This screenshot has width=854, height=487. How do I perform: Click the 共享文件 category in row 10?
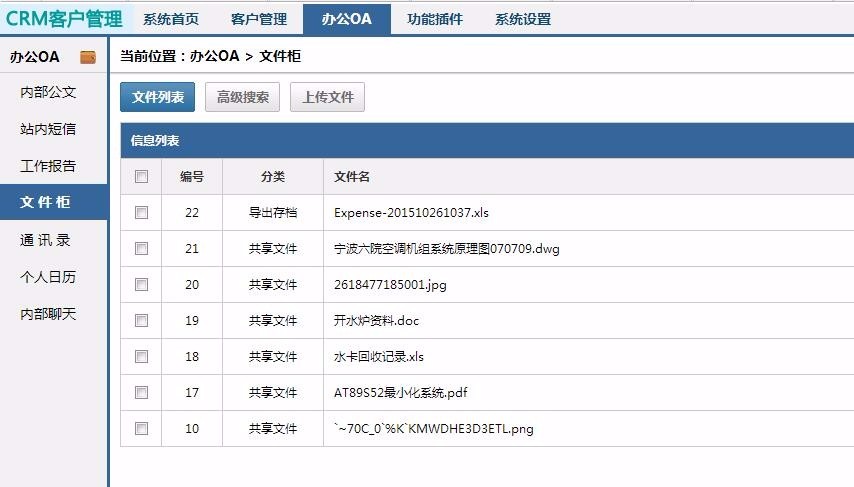coord(273,428)
